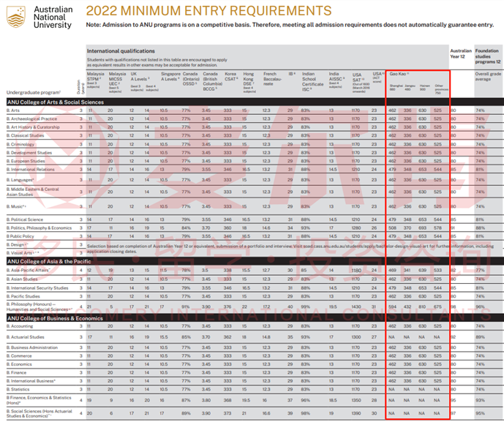This screenshot has width=504, height=422.
Task: Select the 'B. European Studies' program name
Action: tap(26, 161)
